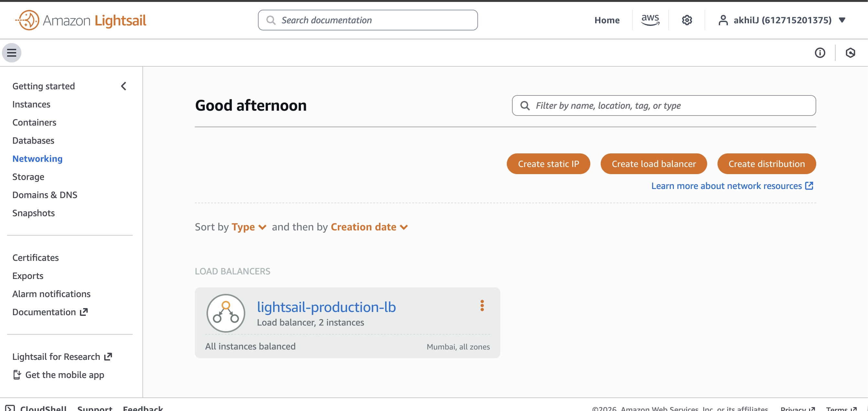Open the Exports page
The image size is (868, 411).
coord(28,276)
